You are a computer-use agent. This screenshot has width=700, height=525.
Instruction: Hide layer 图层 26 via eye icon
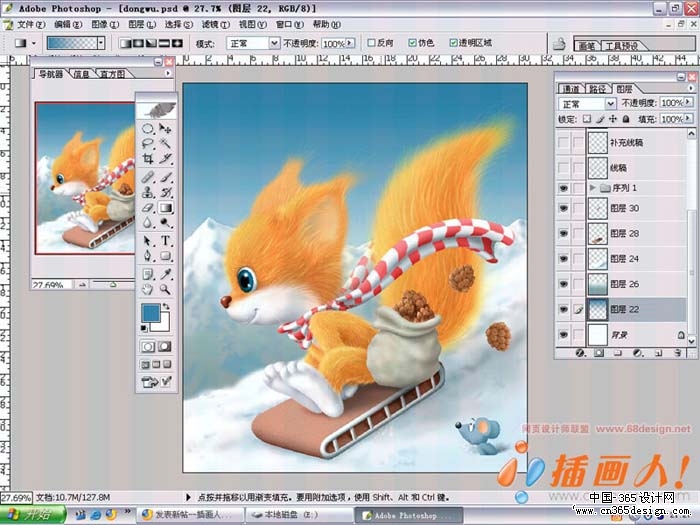pos(564,284)
